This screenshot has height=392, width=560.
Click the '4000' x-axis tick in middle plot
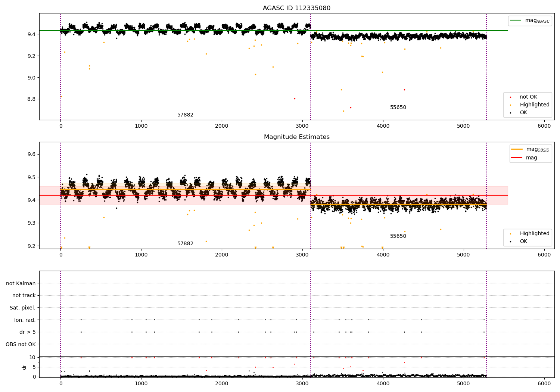click(x=383, y=255)
